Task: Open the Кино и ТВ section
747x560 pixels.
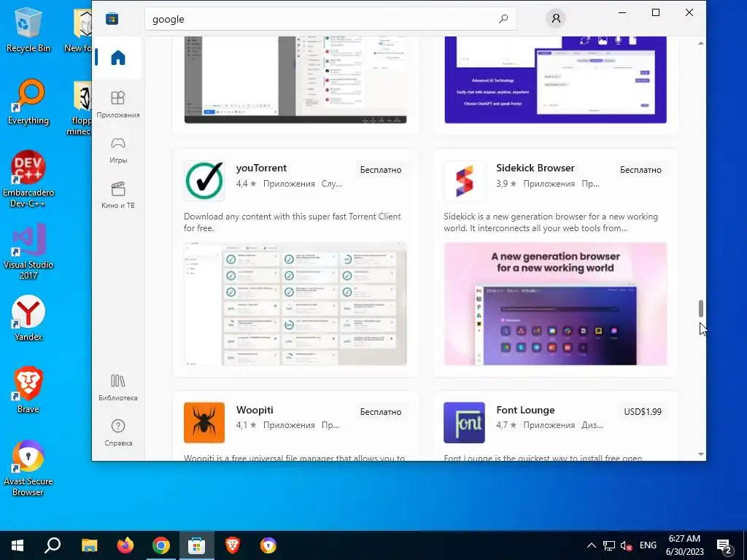Action: tap(117, 195)
